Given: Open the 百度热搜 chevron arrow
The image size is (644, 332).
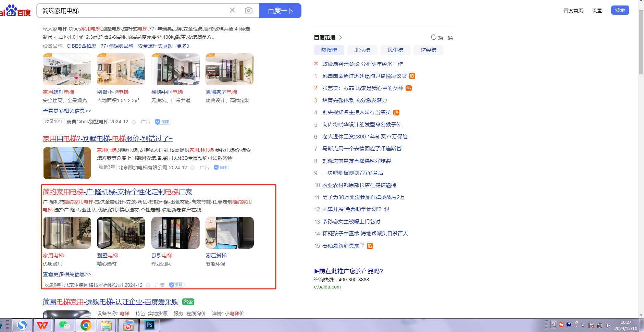Looking at the screenshot, I should [x=340, y=37].
